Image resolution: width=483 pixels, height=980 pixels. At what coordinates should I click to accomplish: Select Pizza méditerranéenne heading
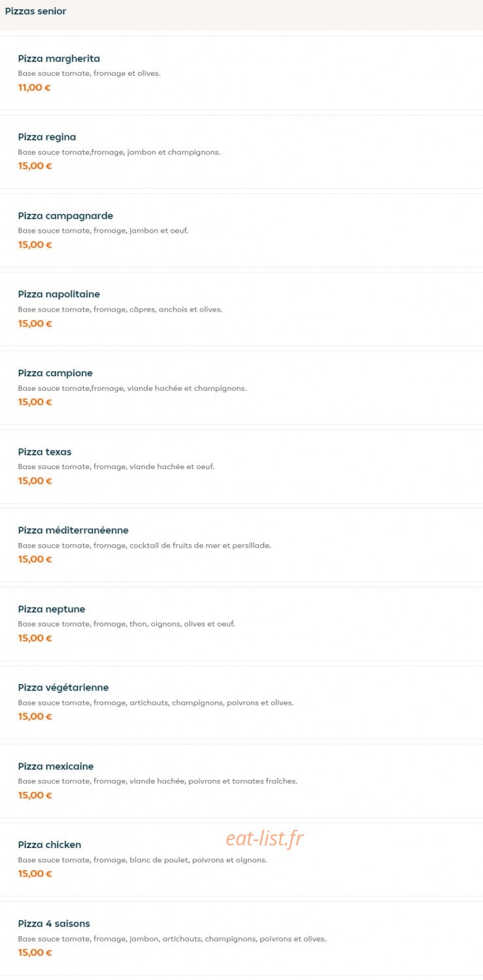(73, 530)
